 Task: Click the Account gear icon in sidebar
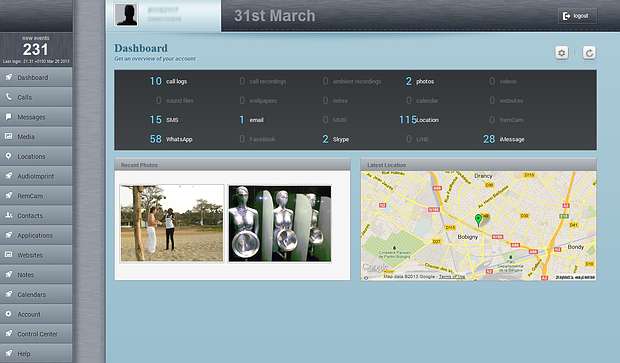point(8,314)
